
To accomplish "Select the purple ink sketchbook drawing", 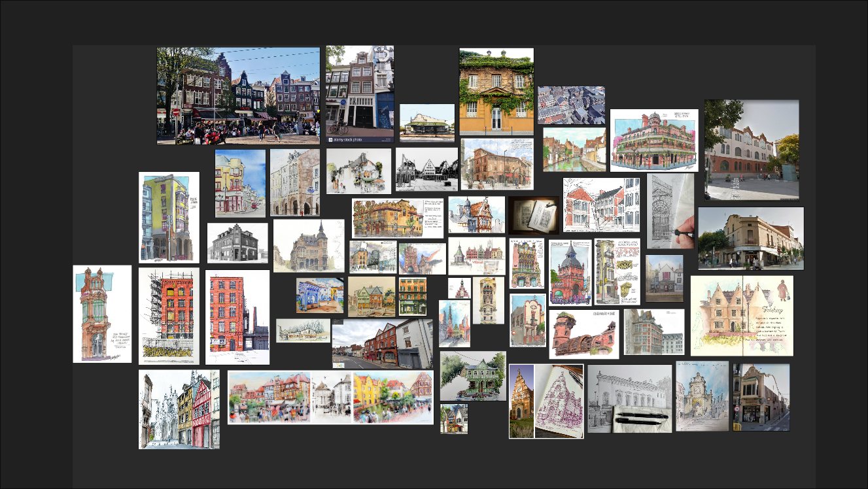I will coord(559,401).
